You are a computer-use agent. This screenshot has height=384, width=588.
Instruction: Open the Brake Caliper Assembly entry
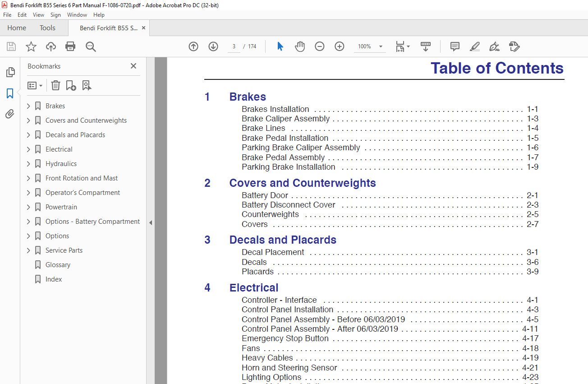tap(286, 119)
